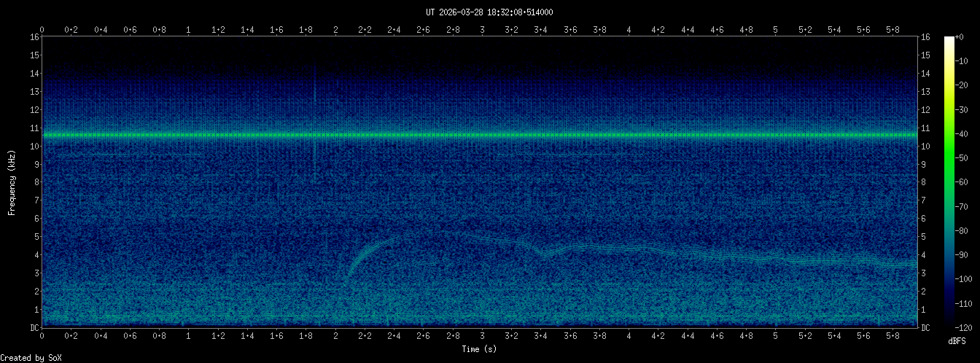This screenshot has height=363, width=980.
Task: Click the white top end of the colorbar
Action: click(x=949, y=40)
